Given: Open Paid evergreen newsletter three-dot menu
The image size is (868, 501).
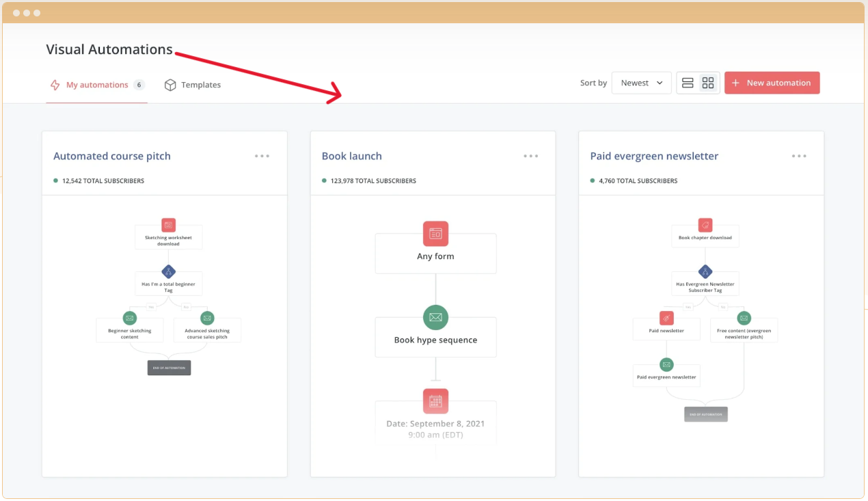Looking at the screenshot, I should point(799,156).
